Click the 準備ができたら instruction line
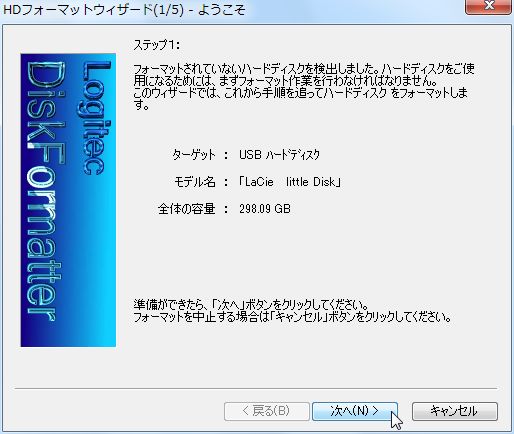514x434 pixels. coord(251,305)
